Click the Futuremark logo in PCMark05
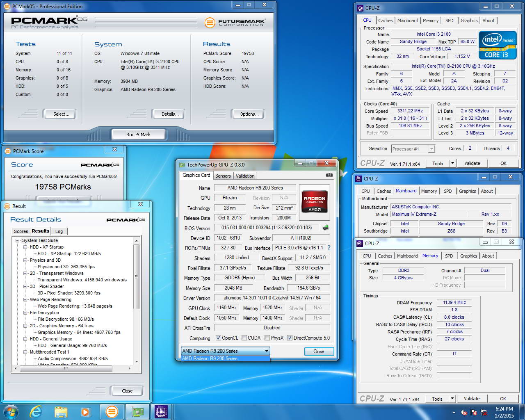The width and height of the screenshot is (525, 420). point(235,22)
